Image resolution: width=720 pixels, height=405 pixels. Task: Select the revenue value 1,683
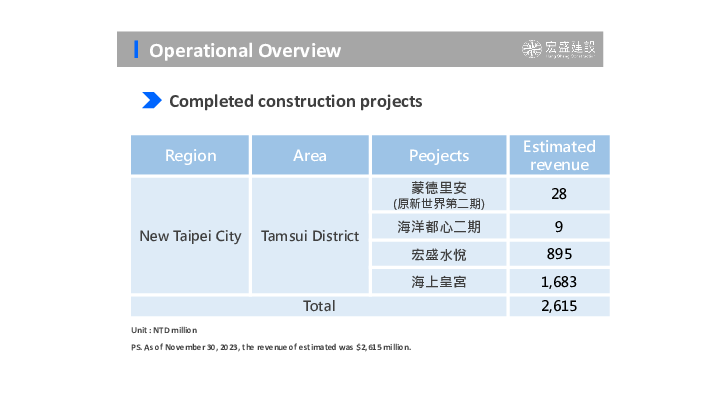tap(559, 282)
